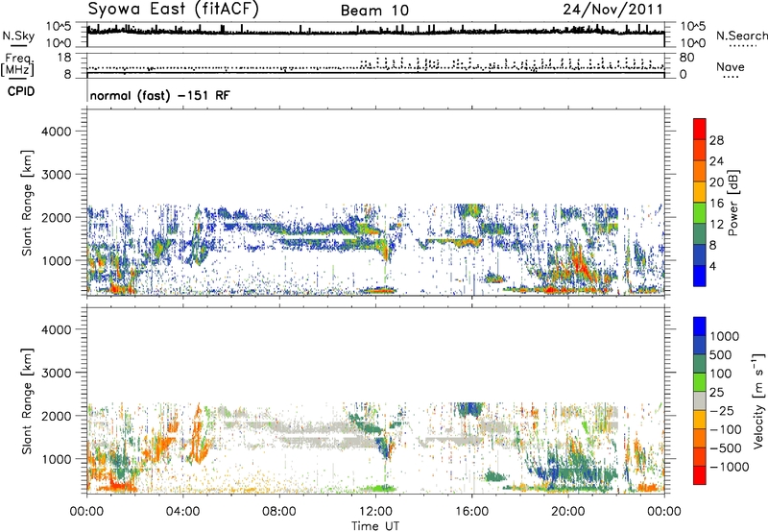Click the '20:00' time axis label
The width and height of the screenshot is (768, 532).
click(567, 512)
